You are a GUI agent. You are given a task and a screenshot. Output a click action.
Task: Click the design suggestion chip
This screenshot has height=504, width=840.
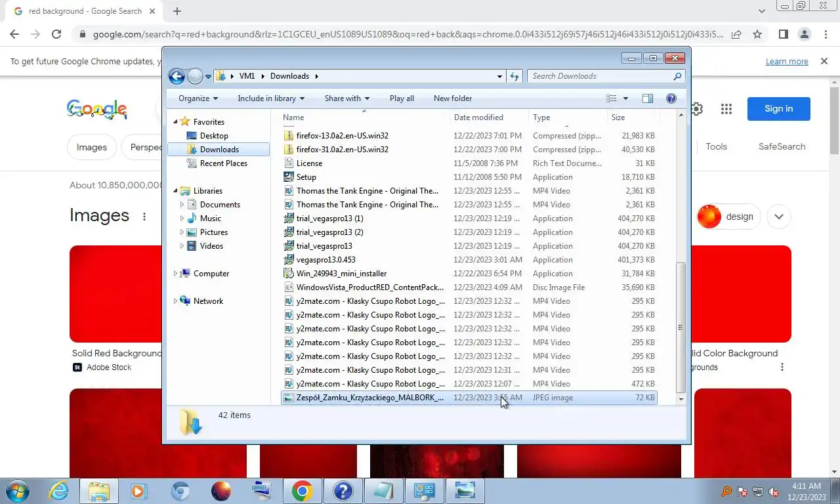pyautogui.click(x=728, y=217)
